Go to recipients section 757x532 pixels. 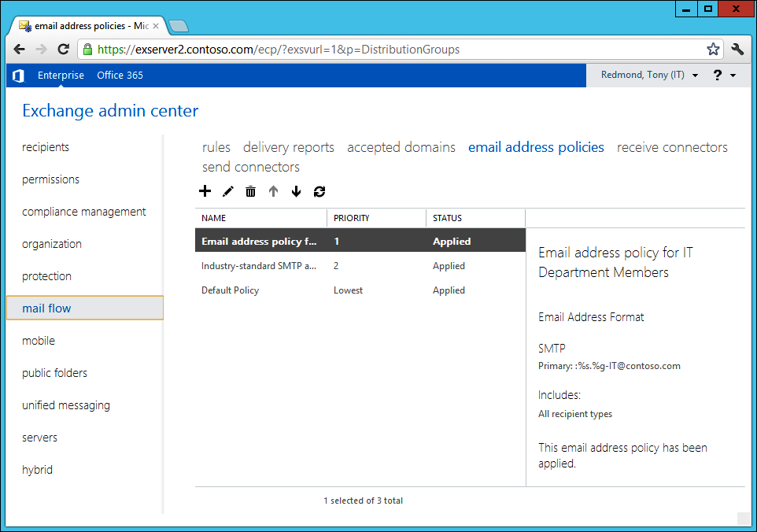46,147
